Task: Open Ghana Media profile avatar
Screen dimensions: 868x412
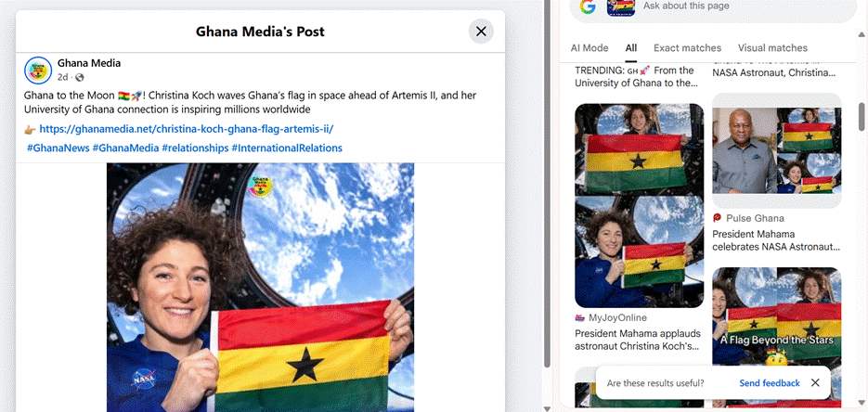Action: click(x=38, y=71)
